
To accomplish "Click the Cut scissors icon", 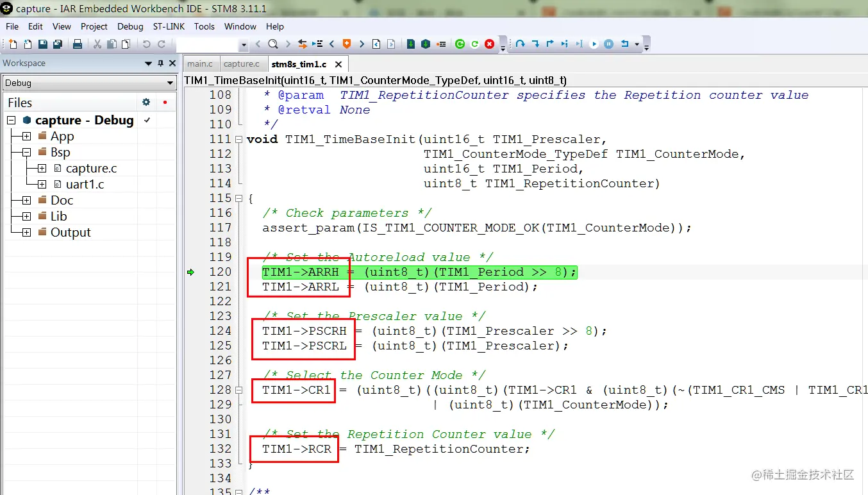I will (97, 44).
